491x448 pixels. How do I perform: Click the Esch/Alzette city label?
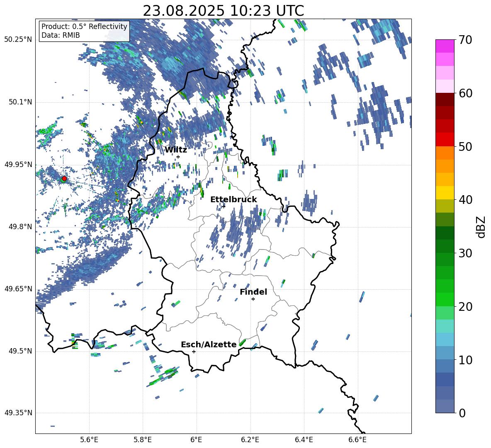(209, 344)
